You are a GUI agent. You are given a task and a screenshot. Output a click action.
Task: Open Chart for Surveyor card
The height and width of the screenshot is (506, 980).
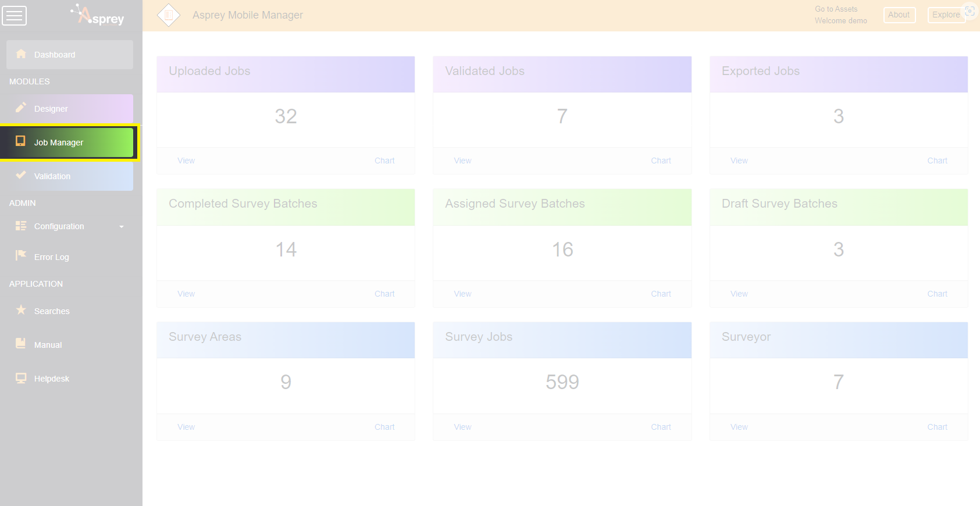[x=937, y=427]
